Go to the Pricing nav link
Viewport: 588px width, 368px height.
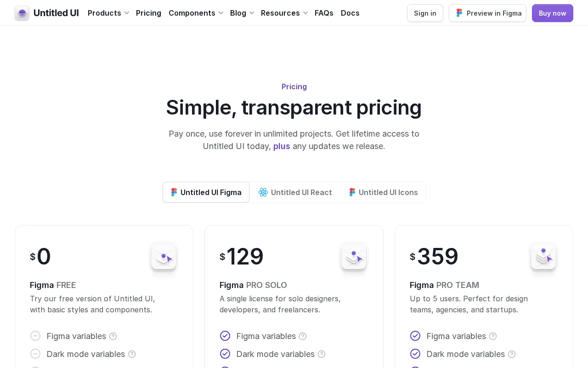(x=148, y=13)
